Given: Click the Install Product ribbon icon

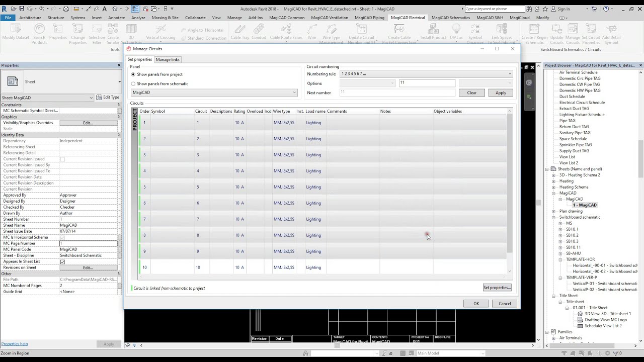Looking at the screenshot, I should click(433, 32).
